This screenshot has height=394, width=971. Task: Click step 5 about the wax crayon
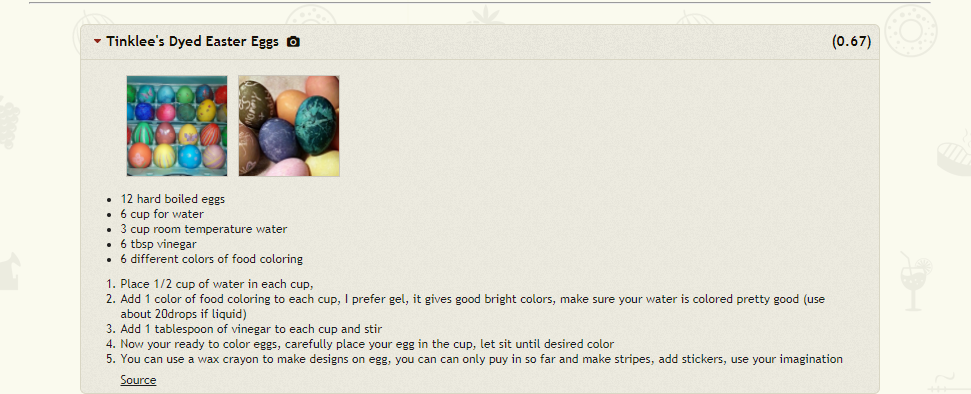481,359
